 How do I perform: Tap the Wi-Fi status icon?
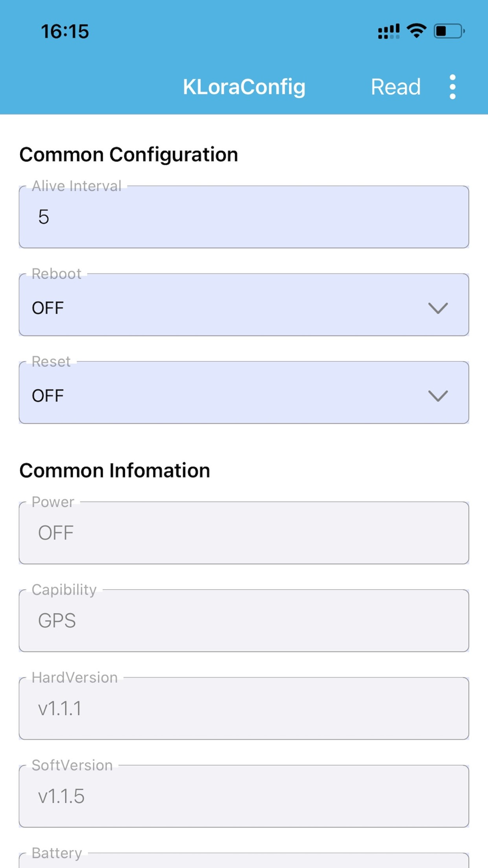(416, 31)
